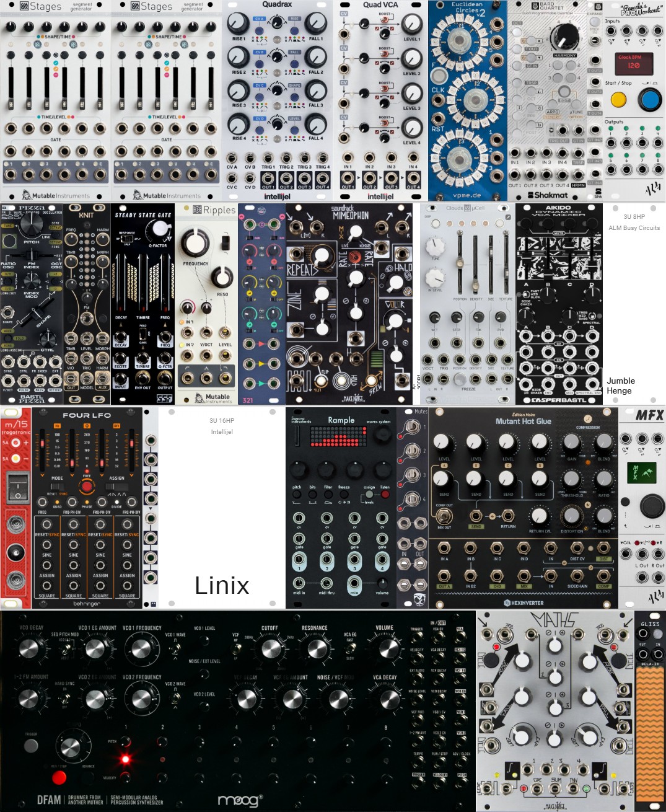The height and width of the screenshot is (812, 666).
Task: Hit the red RUN/STOP button on DFAM
Action: tap(59, 777)
